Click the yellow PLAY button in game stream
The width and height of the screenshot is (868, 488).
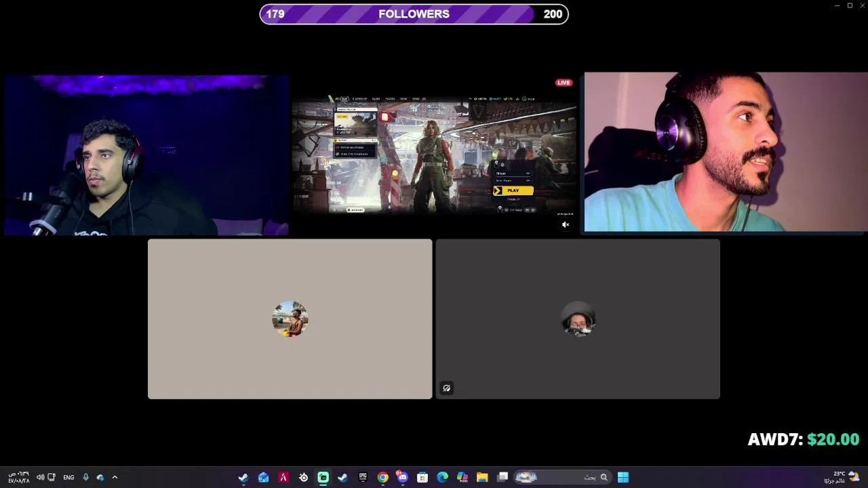(513, 190)
